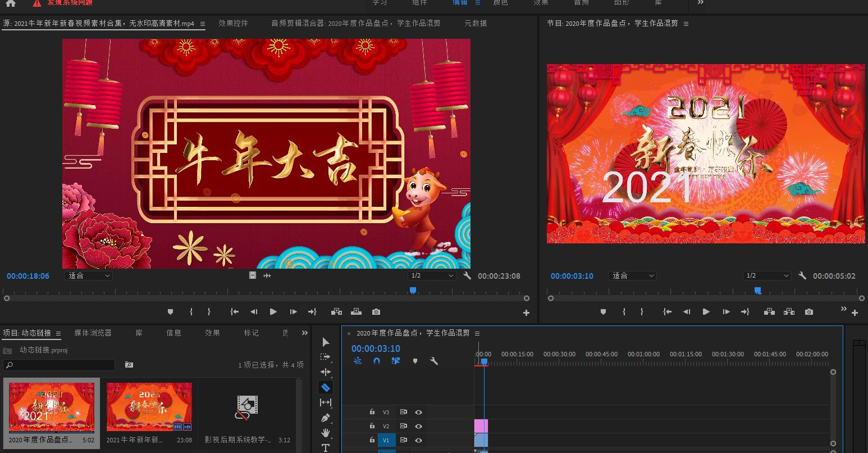Image resolution: width=868 pixels, height=453 pixels.
Task: Open the 信息 tab in Project panel group
Action: click(174, 333)
